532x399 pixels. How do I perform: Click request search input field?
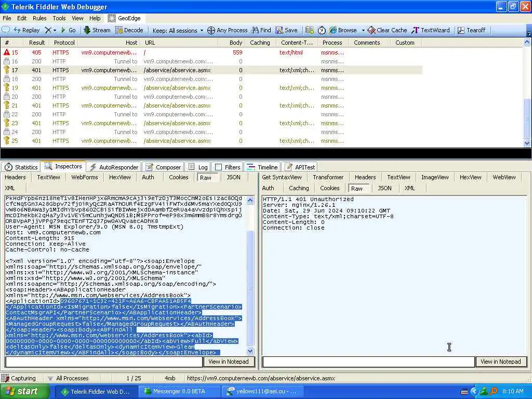pos(104,362)
